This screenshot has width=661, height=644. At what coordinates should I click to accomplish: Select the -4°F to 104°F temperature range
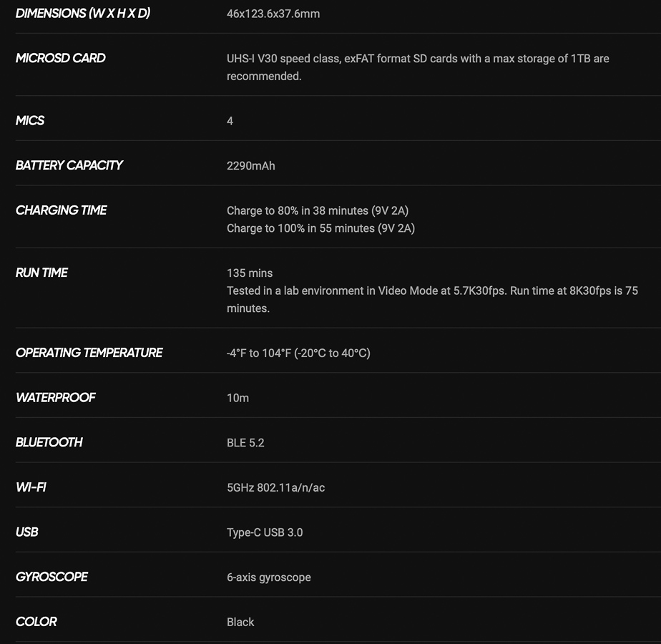tap(298, 353)
